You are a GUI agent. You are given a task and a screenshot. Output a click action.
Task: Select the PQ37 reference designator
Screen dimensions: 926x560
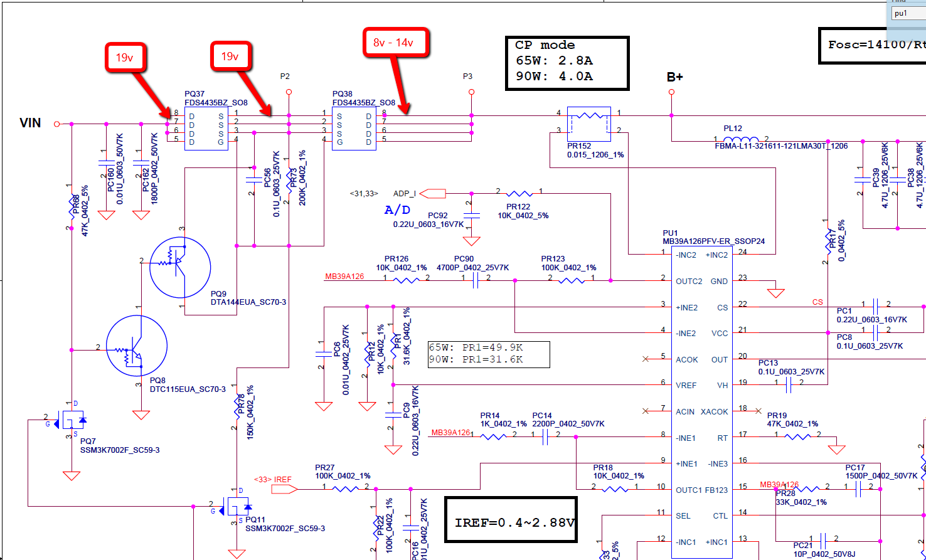[x=194, y=94]
